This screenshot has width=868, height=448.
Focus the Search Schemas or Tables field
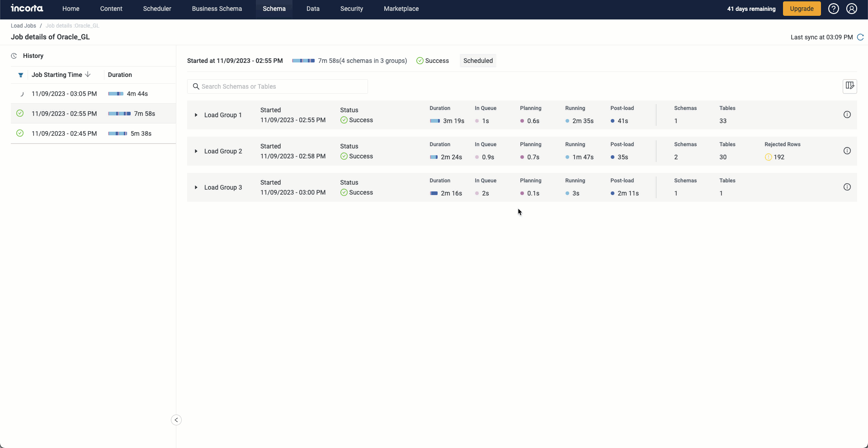click(278, 86)
